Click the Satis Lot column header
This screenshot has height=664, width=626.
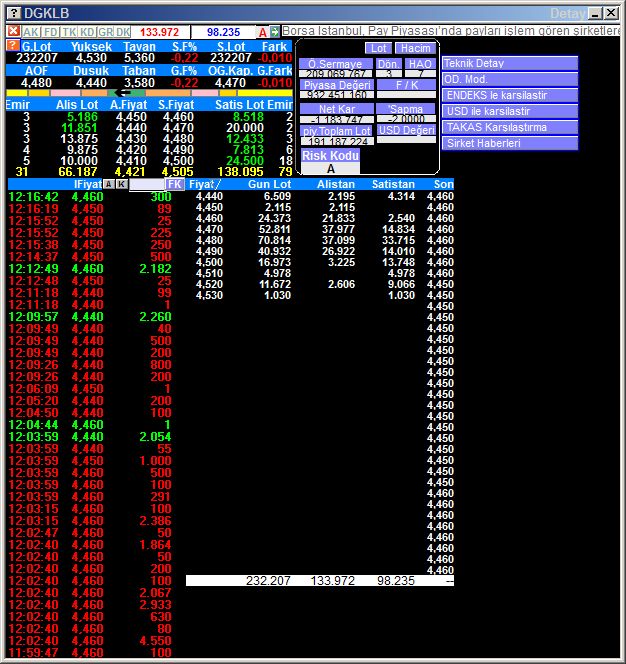[239, 105]
